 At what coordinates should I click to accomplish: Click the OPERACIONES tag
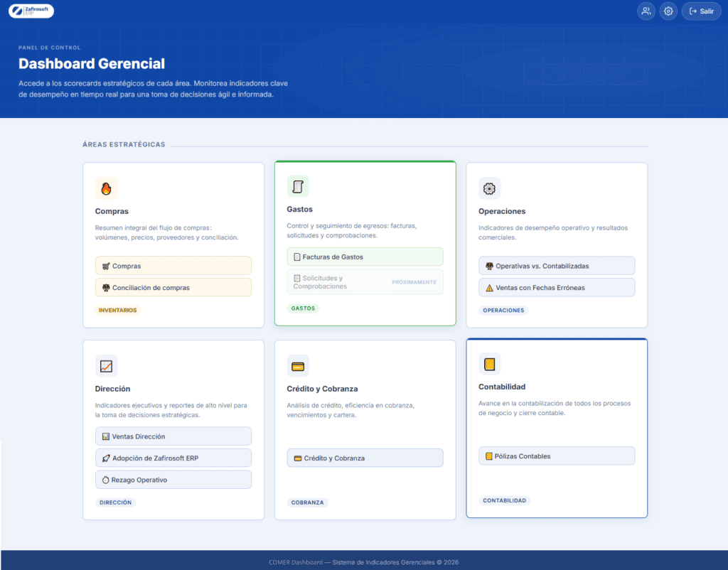(503, 310)
